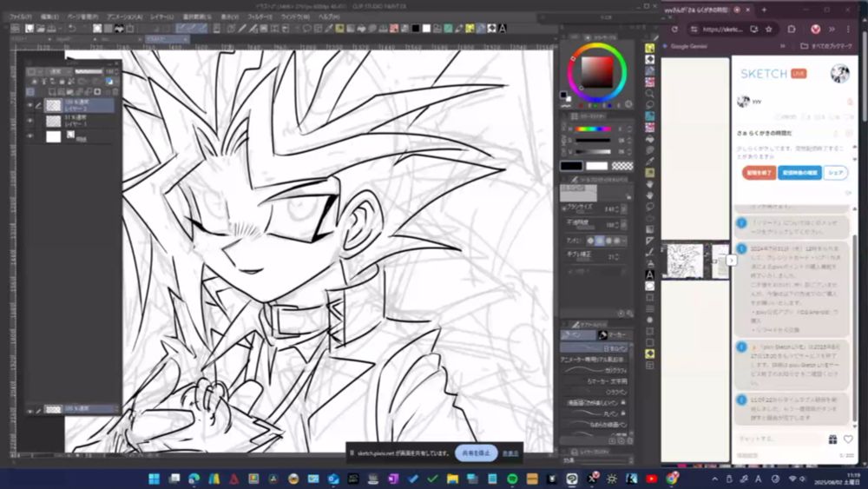Click the eyedropper icon in command bar
868x489 pixels.
tap(328, 29)
